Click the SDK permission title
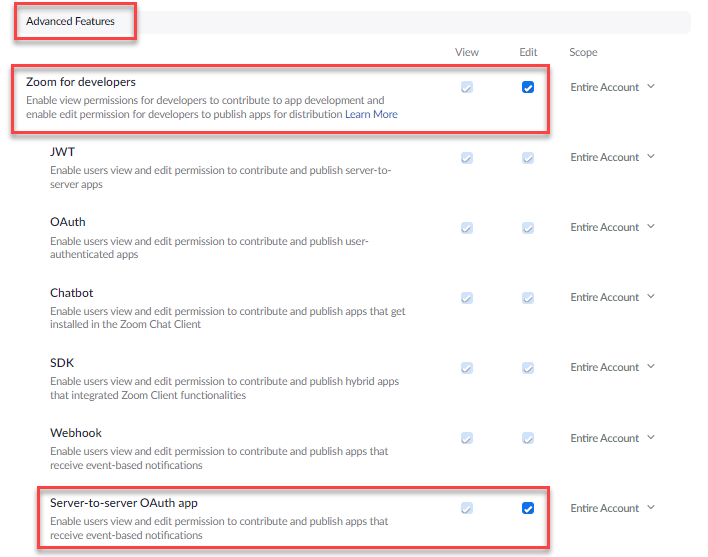The image size is (708, 557). click(x=62, y=362)
